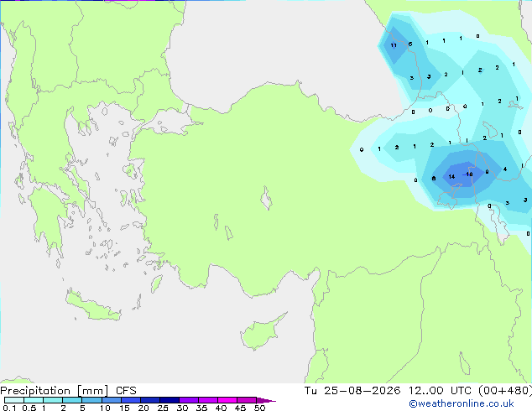The height and width of the screenshot is (411, 532).
Task: Click the '35' legend scale label
Action: point(201,408)
